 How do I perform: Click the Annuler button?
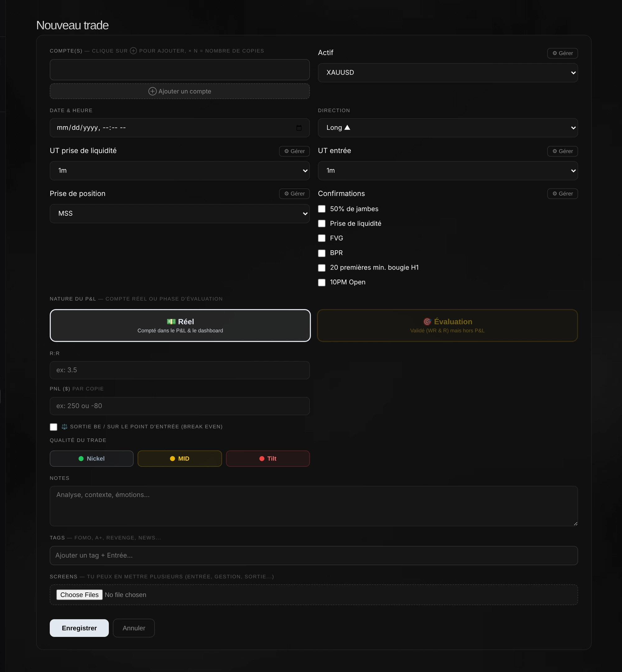(x=134, y=628)
